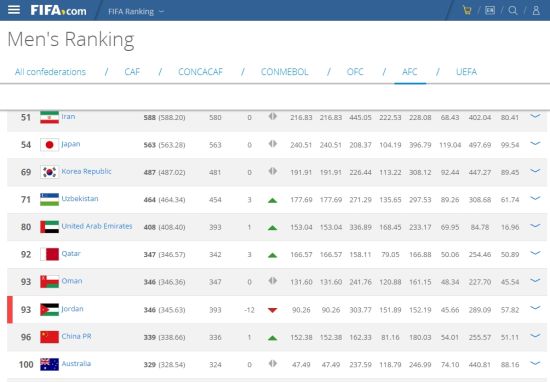Screen dimensions: 550x382
Task: Expand the China PR row chevron
Action: [x=535, y=336]
